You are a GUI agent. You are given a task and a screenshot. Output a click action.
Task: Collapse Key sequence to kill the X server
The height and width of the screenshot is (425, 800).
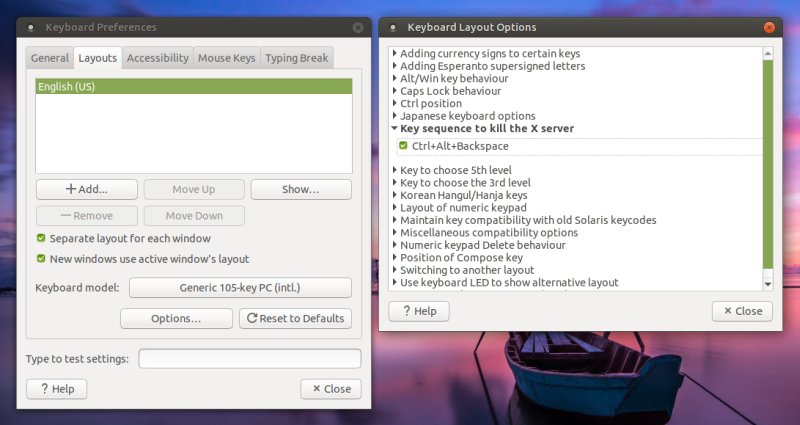point(395,128)
